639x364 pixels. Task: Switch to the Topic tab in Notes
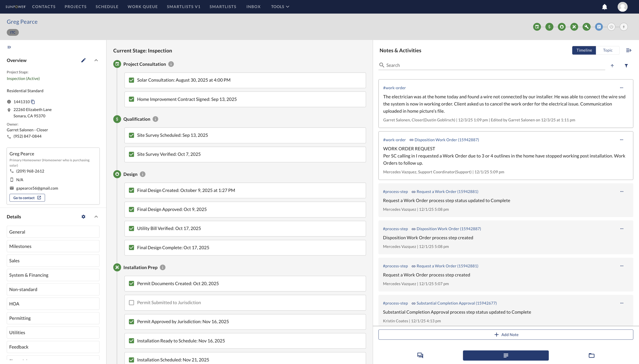coord(608,50)
